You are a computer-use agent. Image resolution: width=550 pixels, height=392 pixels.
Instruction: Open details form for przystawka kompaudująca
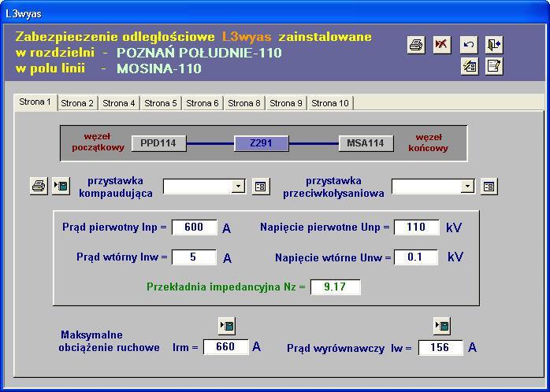(261, 187)
